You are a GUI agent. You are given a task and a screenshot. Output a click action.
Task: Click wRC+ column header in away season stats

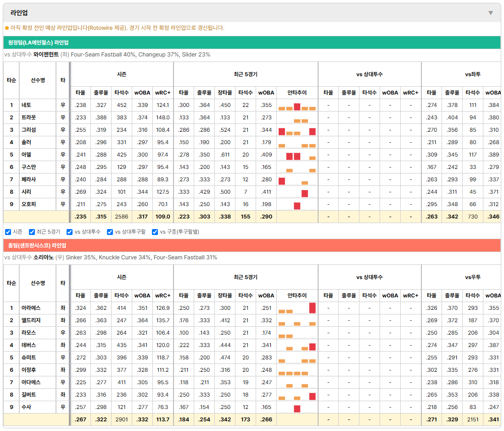pyautogui.click(x=162, y=93)
